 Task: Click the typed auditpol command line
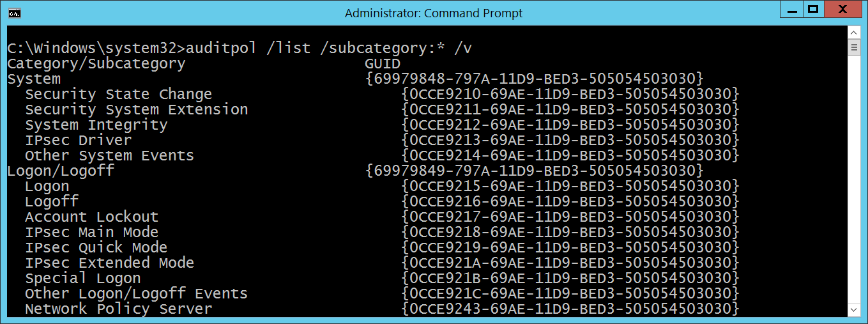(x=240, y=48)
